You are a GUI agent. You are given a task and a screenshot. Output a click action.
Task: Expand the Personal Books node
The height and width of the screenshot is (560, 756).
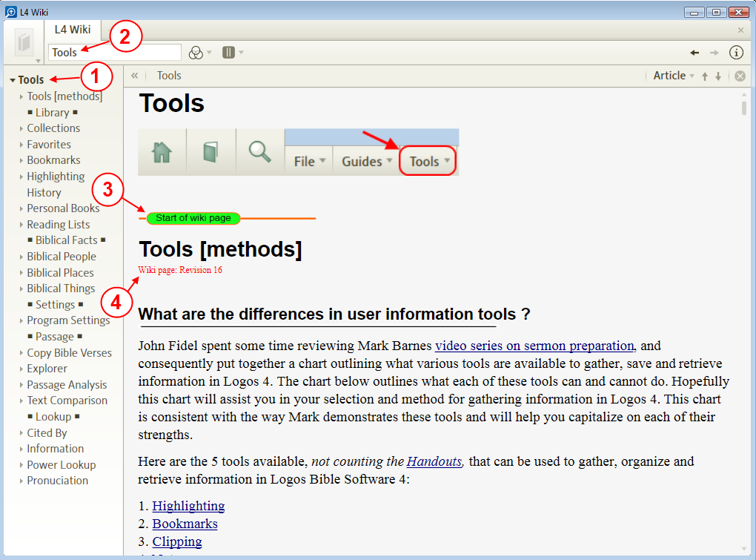[21, 208]
